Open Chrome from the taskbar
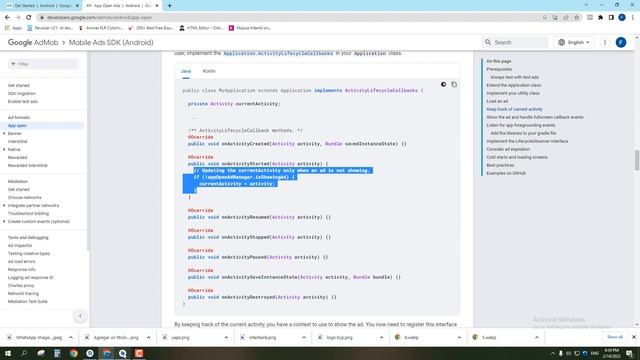This screenshot has height=360, width=640. coord(73,353)
